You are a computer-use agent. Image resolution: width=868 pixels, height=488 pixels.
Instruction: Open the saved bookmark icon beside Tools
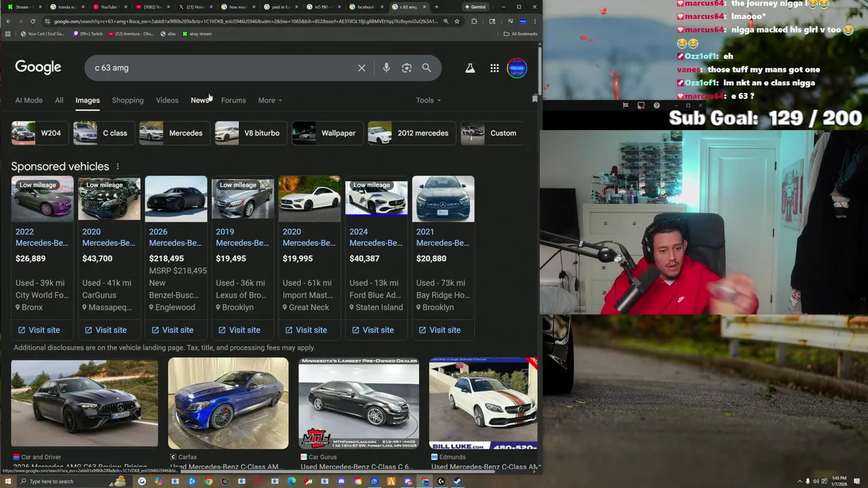534,99
